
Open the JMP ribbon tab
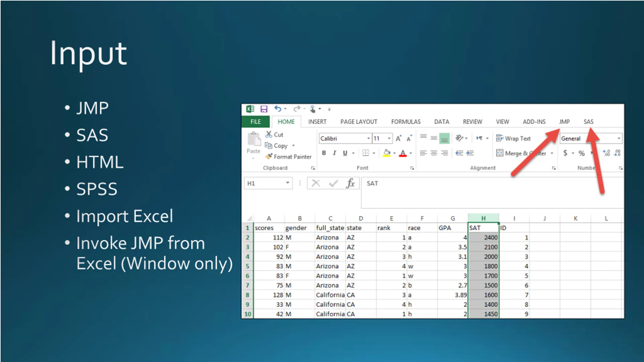pyautogui.click(x=564, y=122)
